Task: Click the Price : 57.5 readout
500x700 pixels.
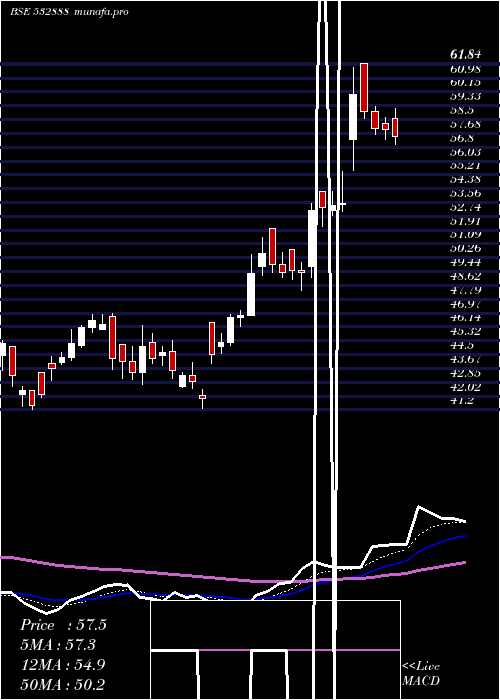Action: 63,625
